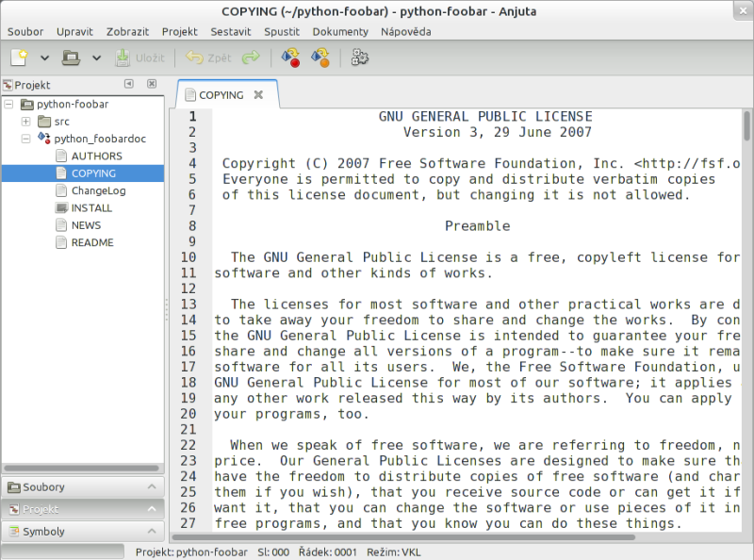Click the build icon with orange dot
The image size is (754, 560).
[x=320, y=58]
